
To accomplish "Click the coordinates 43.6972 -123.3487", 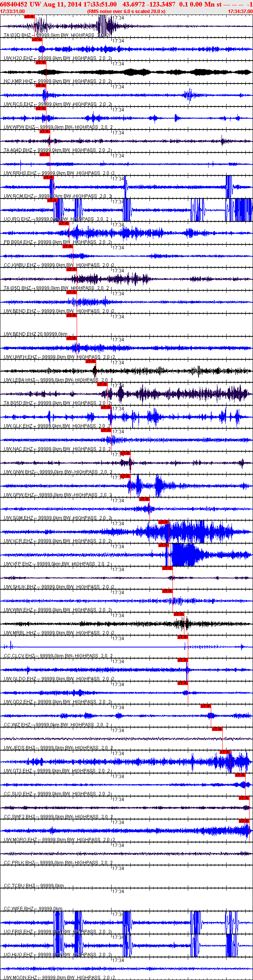I will (x=149, y=4).
